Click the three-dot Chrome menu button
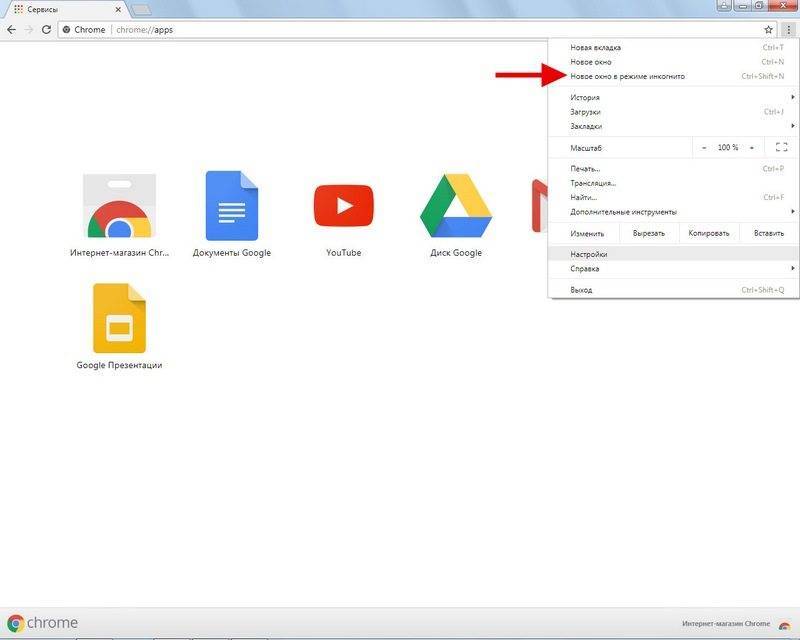Viewport: 800px width, 640px height. 789,30
